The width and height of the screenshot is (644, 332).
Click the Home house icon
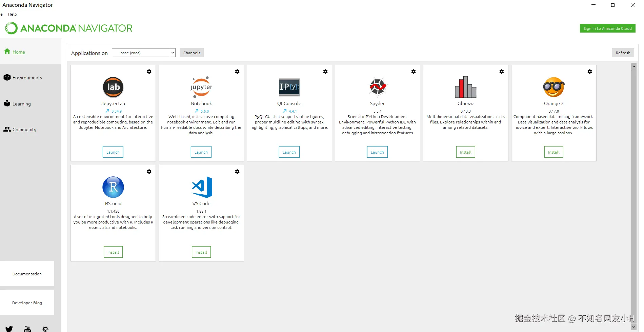pyautogui.click(x=7, y=51)
